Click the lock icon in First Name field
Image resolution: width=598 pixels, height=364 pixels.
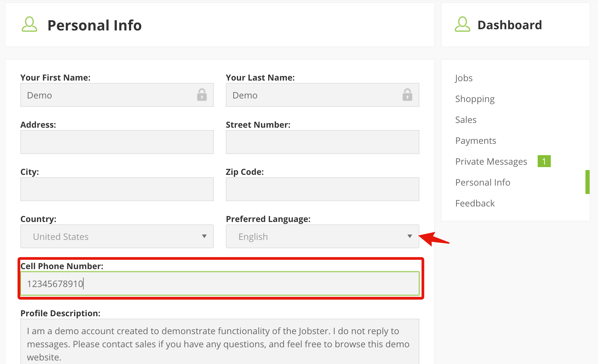coord(202,95)
